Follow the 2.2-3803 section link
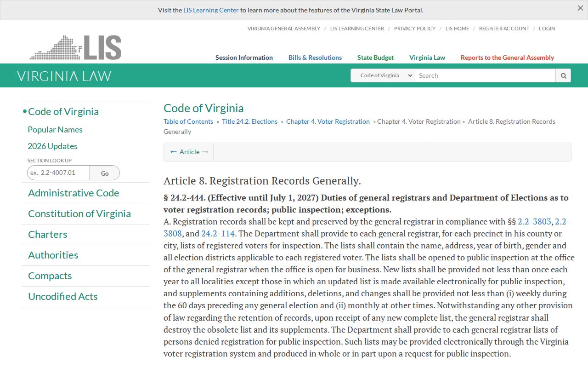The width and height of the screenshot is (588, 368). click(x=534, y=222)
